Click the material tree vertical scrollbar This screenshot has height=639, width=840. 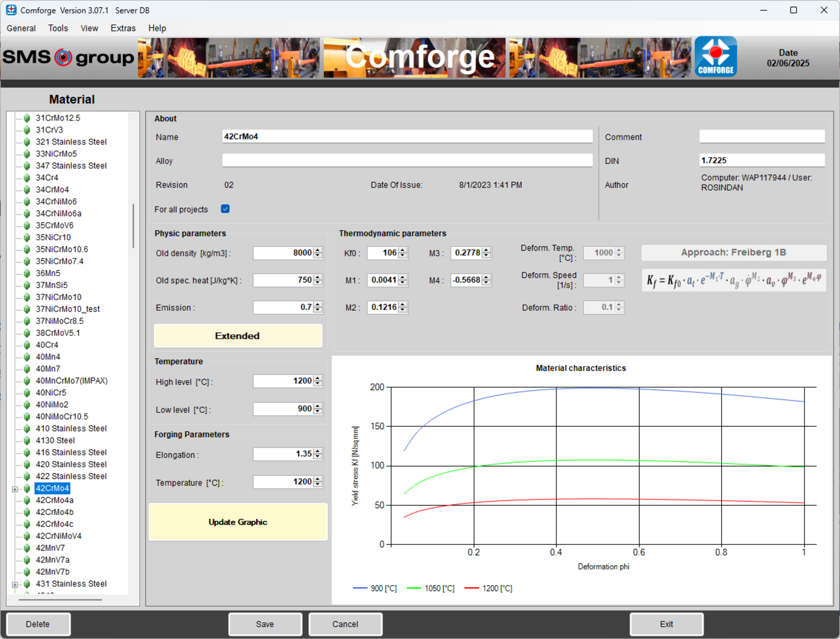click(x=133, y=225)
